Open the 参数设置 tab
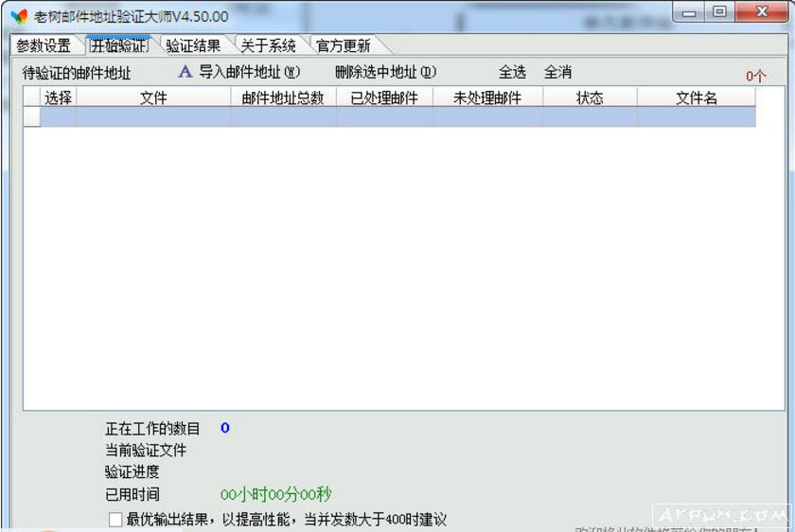This screenshot has height=532, width=795. [x=44, y=45]
